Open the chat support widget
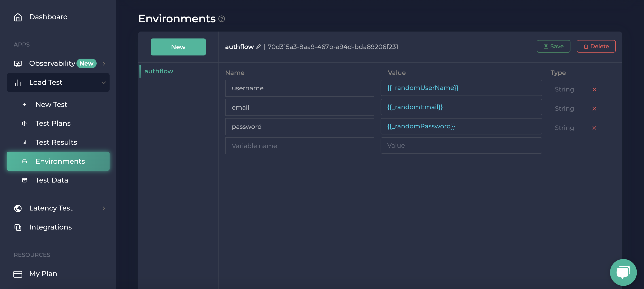 [623, 272]
